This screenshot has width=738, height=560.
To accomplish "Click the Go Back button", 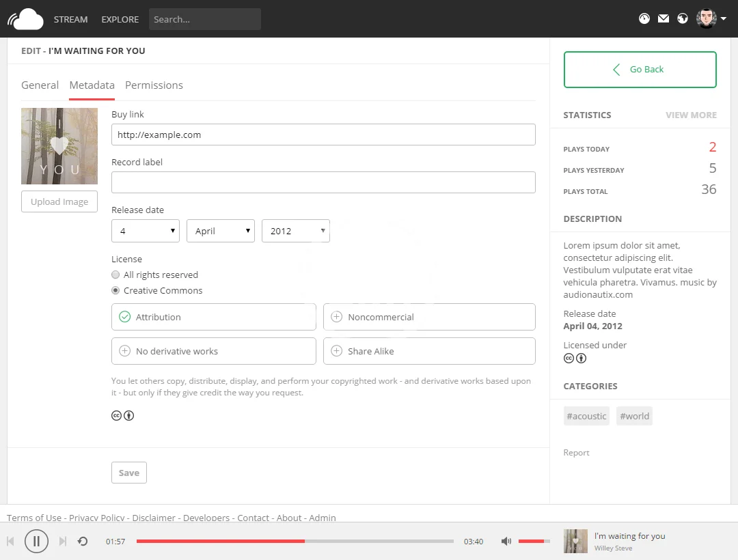I will click(x=640, y=70).
